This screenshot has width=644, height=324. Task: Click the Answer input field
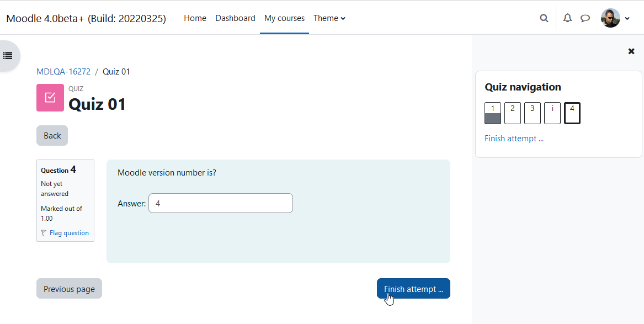pos(221,203)
